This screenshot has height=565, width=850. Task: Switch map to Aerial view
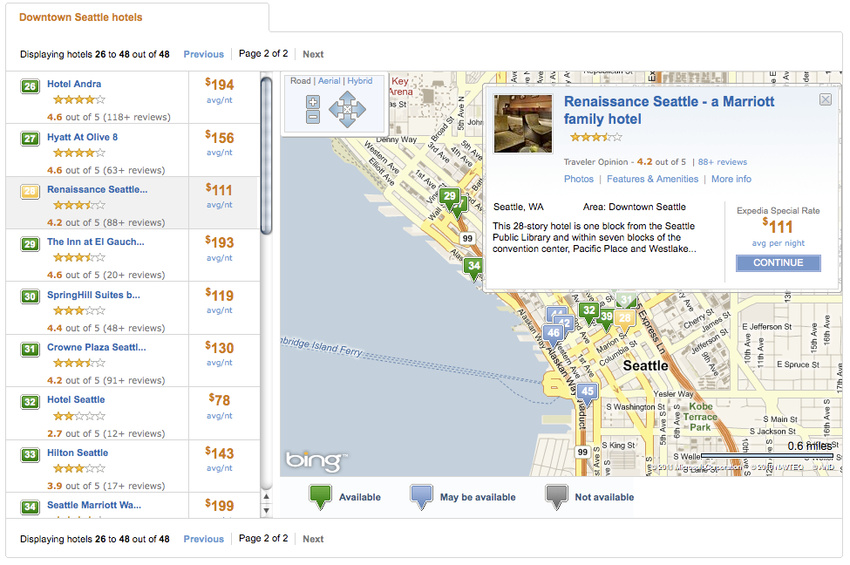coord(329,81)
